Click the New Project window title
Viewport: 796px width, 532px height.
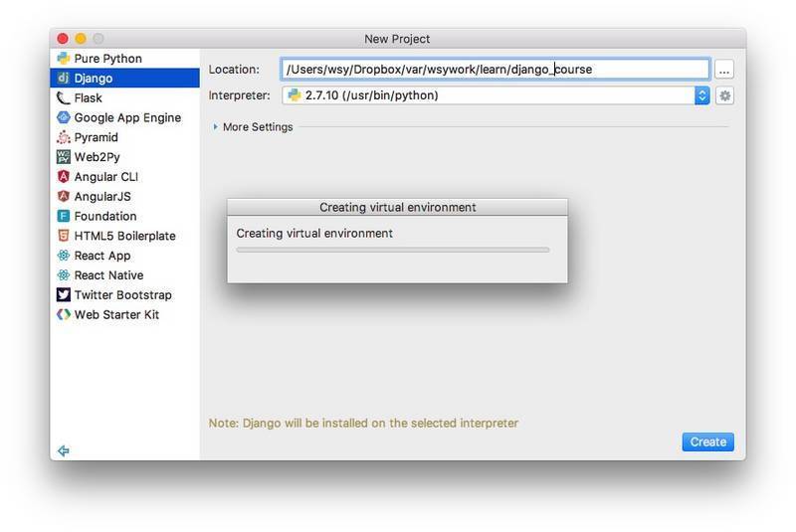point(397,39)
